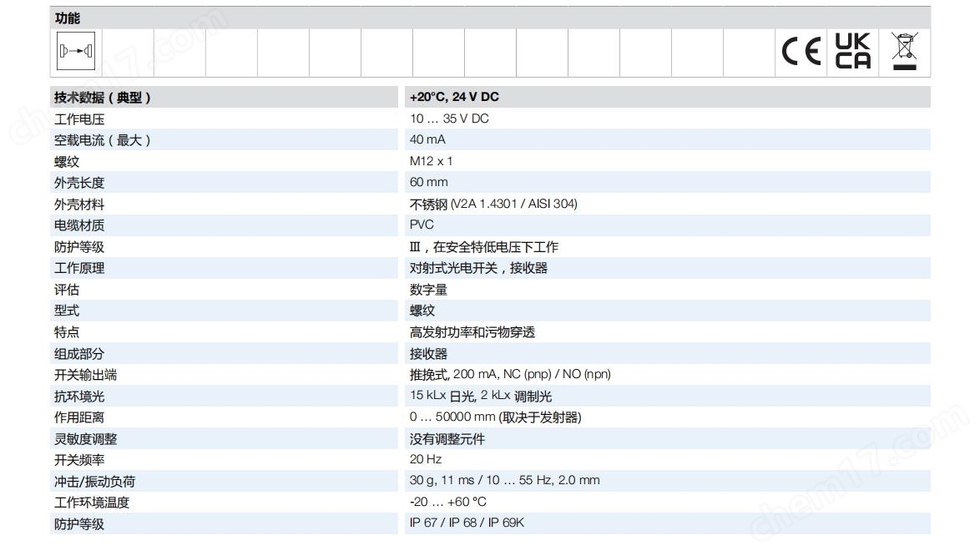This screenshot has width=980, height=551.
Task: Select the value 20 Hz
Action: coord(426,459)
